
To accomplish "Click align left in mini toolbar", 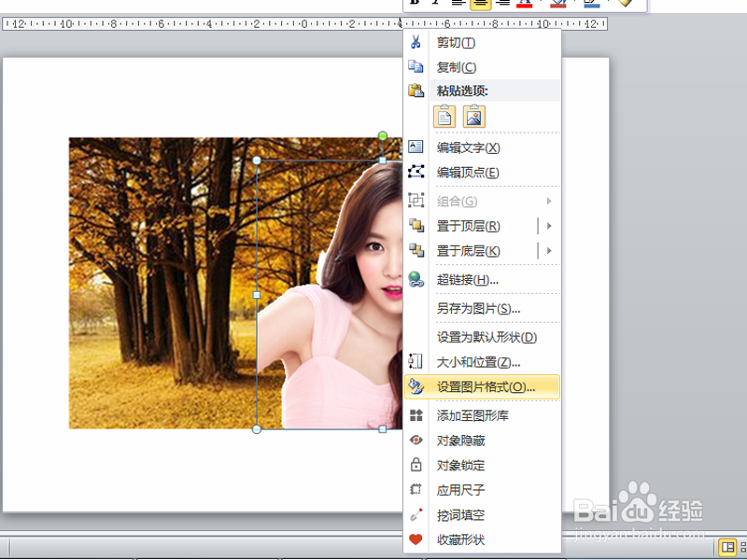I will (458, 3).
